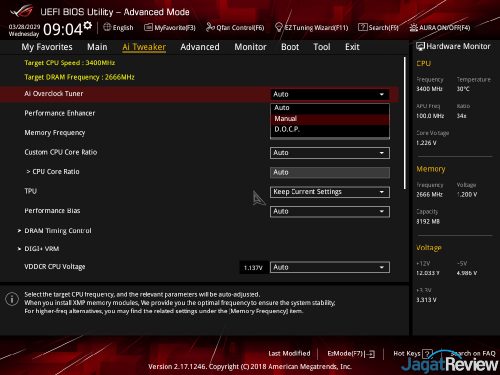Open the Custom CPU Core Ratio dropdown
500x375 pixels.
tap(330, 153)
